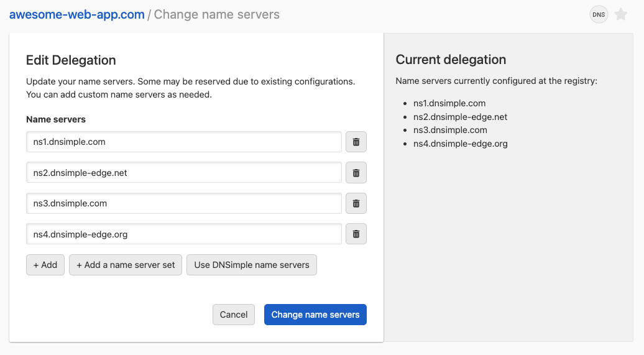Select Use DNSimple name servers

[x=252, y=265]
